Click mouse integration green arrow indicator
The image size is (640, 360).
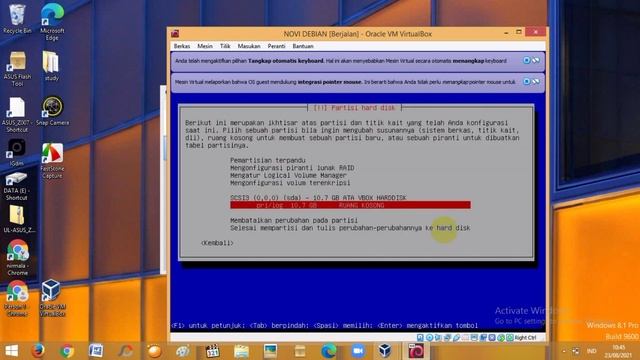click(x=501, y=338)
